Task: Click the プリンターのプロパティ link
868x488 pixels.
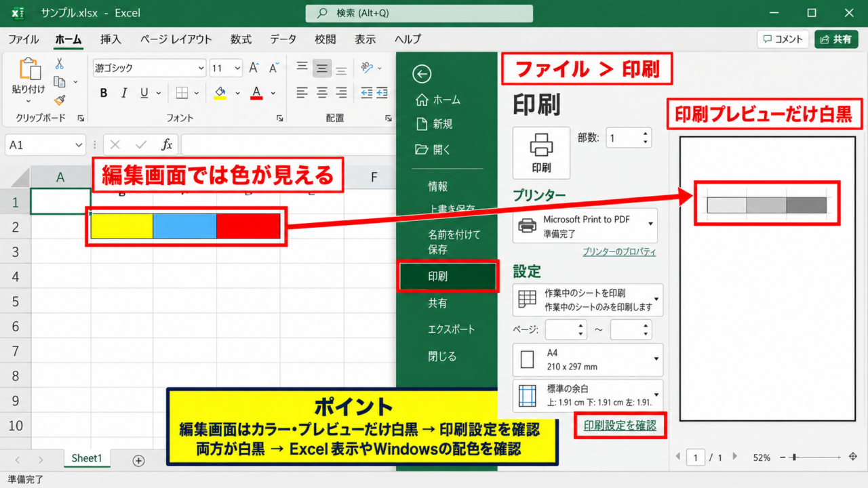Action: point(619,251)
